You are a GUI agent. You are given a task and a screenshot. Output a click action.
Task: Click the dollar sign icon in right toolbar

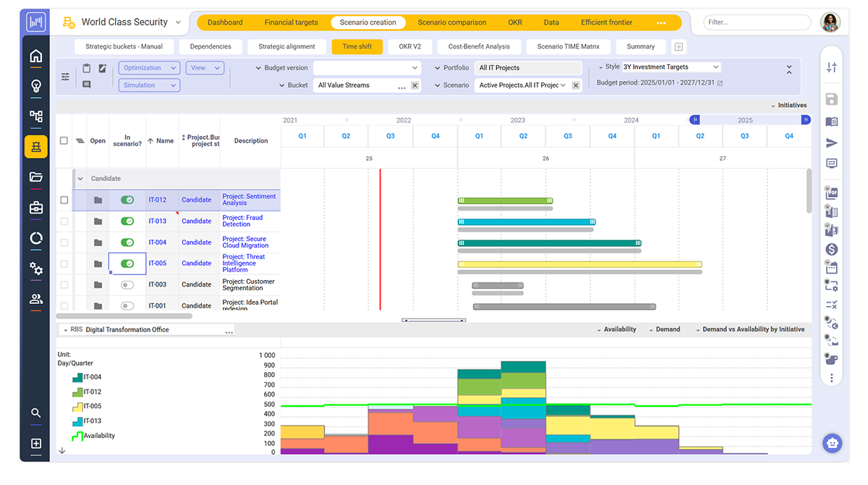(x=831, y=249)
